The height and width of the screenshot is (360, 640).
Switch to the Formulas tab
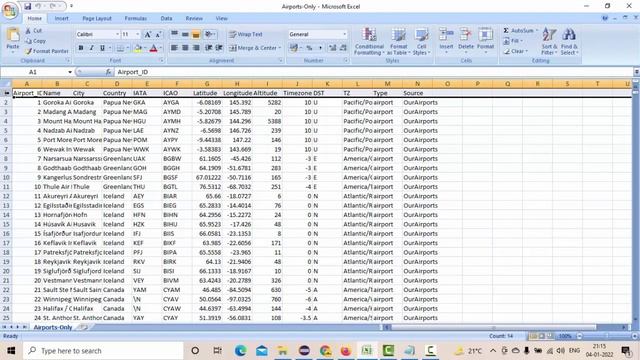[x=136, y=18]
